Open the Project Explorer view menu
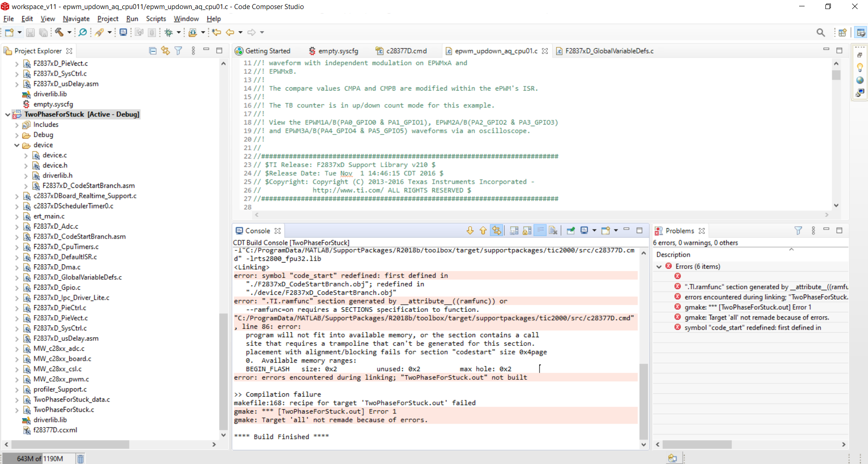 pos(193,51)
